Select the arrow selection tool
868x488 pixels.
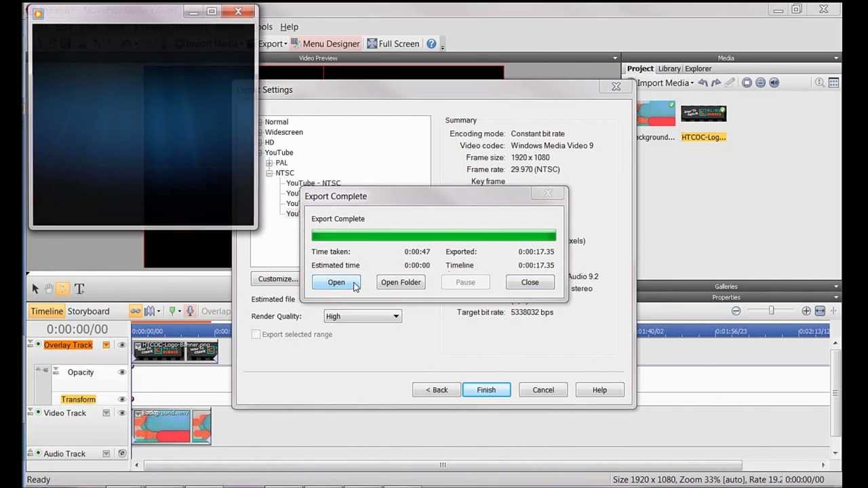(35, 289)
